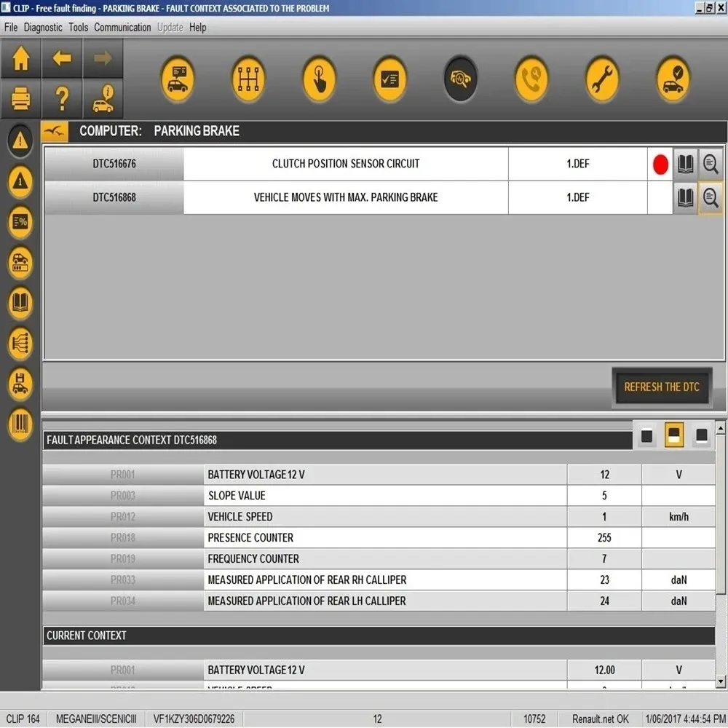Navigate back using the yellow back arrow
Image resolution: width=728 pixels, height=728 pixels.
[x=62, y=59]
